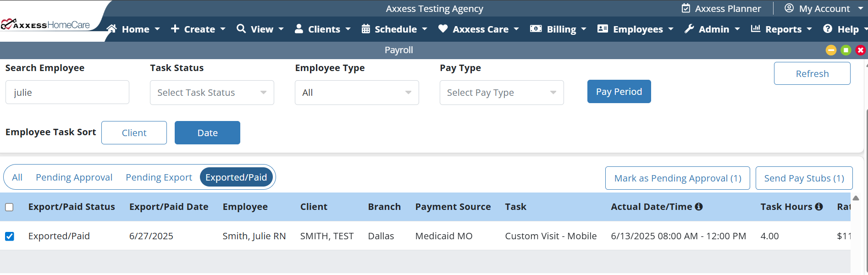The width and height of the screenshot is (868, 275).
Task: Switch to the Pending Approval tab
Action: (74, 177)
